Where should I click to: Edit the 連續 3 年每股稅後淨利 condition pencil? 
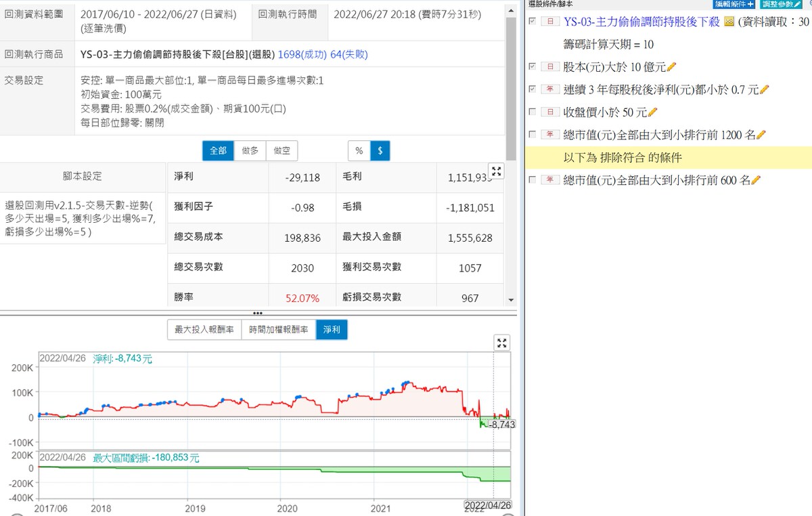point(765,89)
